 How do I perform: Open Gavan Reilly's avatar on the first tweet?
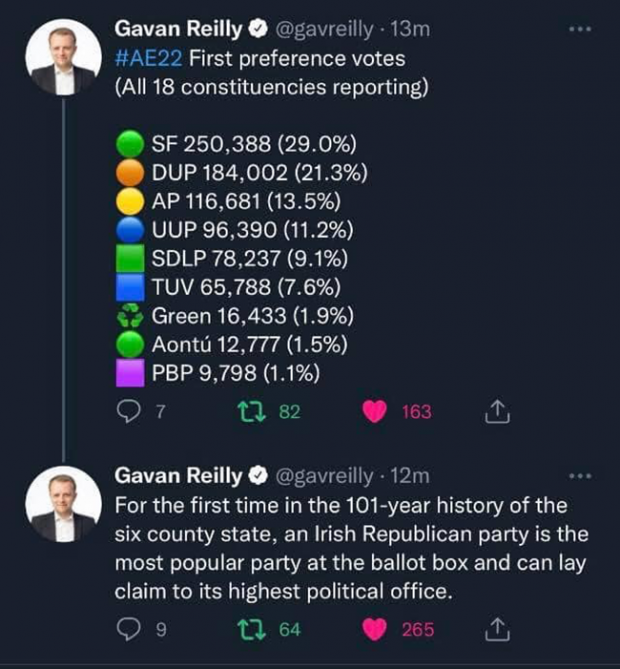coord(64,57)
